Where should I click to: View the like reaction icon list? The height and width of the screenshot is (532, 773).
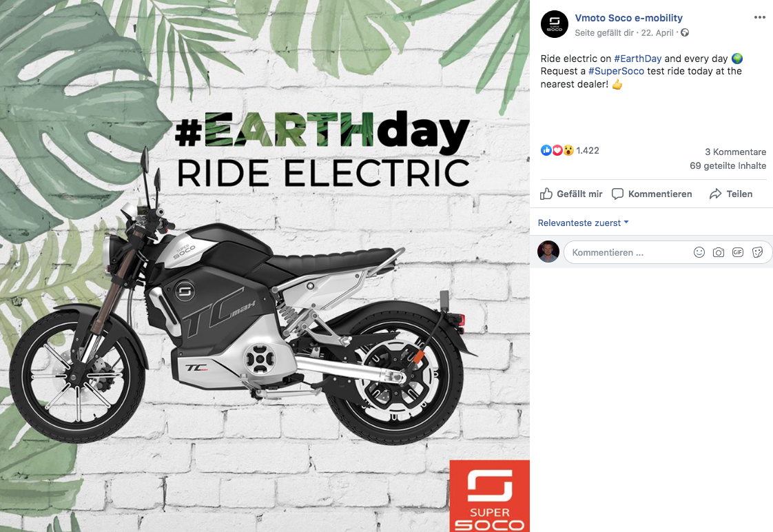click(x=546, y=150)
